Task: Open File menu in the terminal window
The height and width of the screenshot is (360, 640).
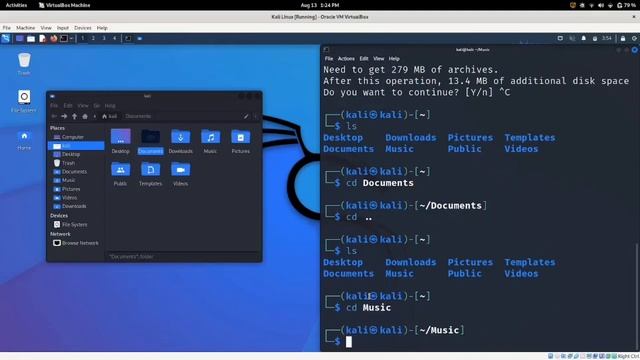Action: (329, 59)
